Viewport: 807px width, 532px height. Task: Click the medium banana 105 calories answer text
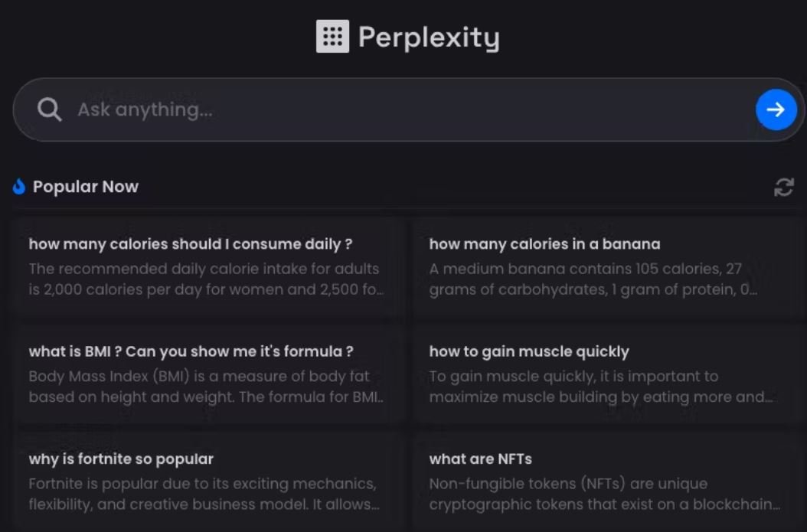(x=593, y=279)
